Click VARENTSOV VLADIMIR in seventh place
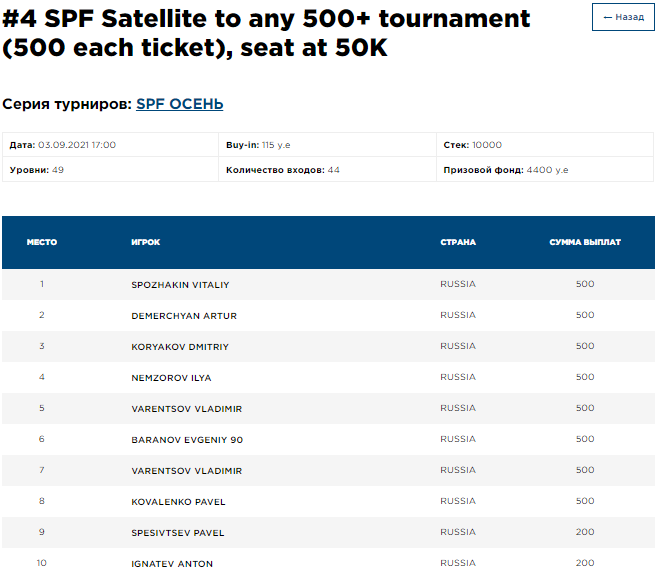The width and height of the screenshot is (655, 575). (187, 471)
